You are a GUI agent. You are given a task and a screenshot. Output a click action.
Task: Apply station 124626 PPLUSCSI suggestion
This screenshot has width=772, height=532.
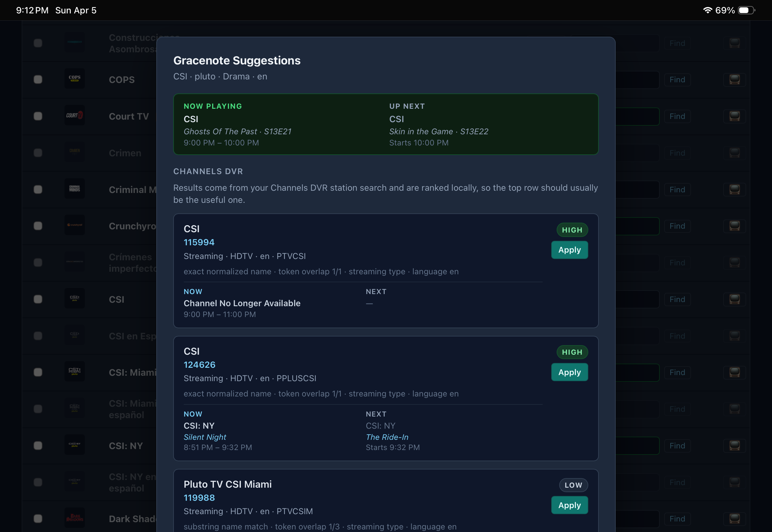tap(569, 372)
